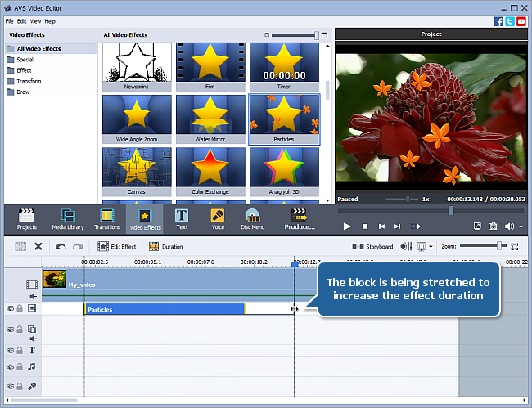Open the Voice recording section

coord(218,219)
